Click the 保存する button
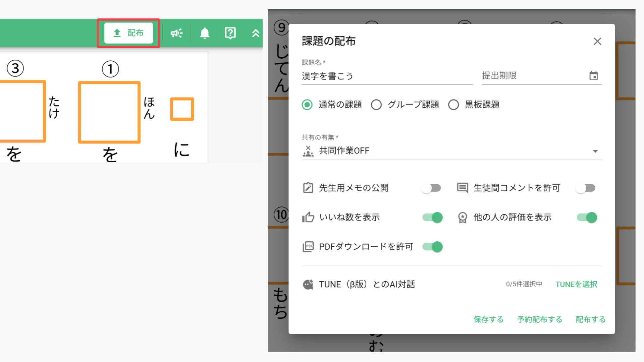The image size is (644, 362). pyautogui.click(x=488, y=319)
